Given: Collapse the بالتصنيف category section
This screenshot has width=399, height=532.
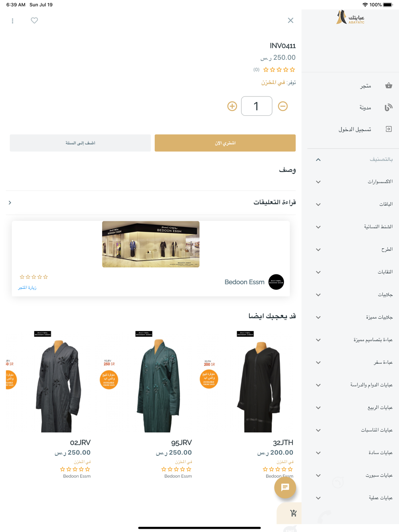Looking at the screenshot, I should (x=318, y=160).
